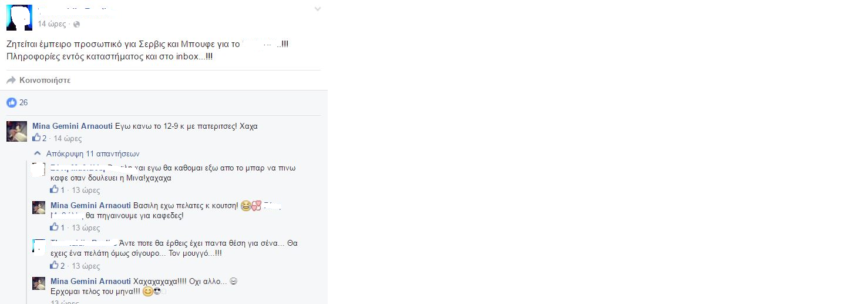The width and height of the screenshot is (868, 304).
Task: Click the post author's profile picture
Action: pos(19,17)
